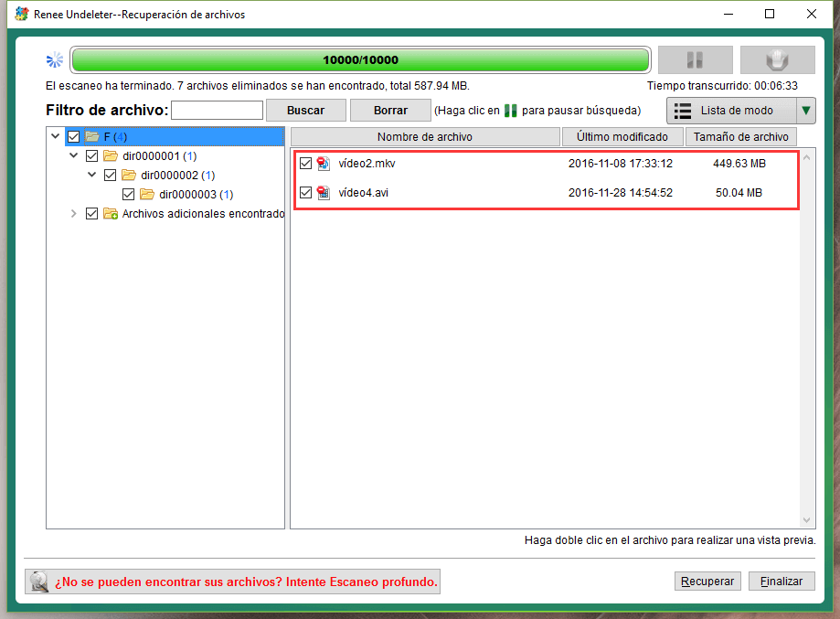Uncheck the dir0000003 checkbox

[x=128, y=194]
